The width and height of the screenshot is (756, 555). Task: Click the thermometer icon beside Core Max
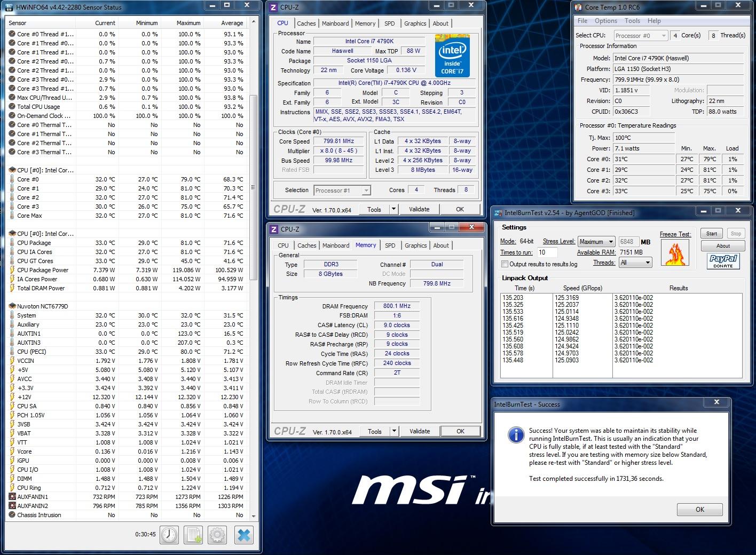(12, 216)
